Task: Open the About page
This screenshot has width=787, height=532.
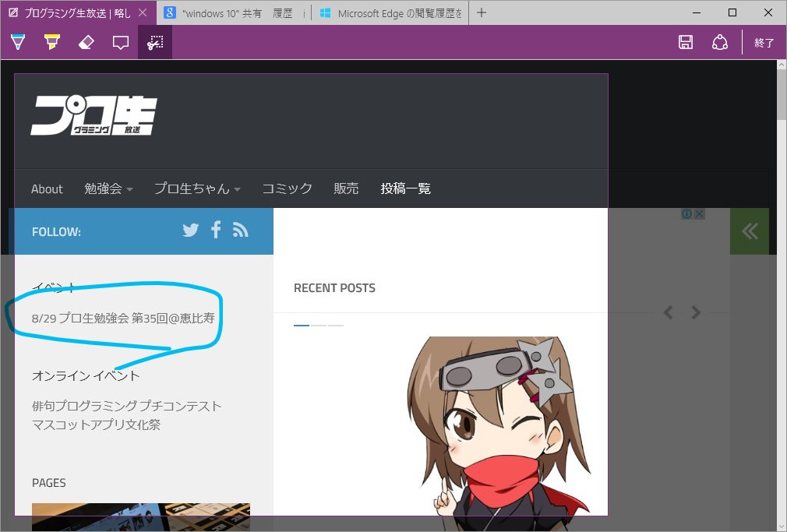Action: [47, 188]
